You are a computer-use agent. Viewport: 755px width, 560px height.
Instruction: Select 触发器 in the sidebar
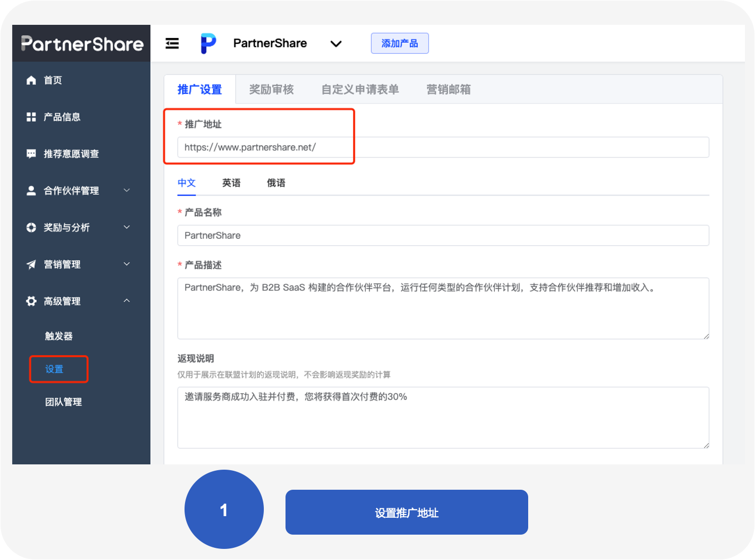(x=58, y=335)
